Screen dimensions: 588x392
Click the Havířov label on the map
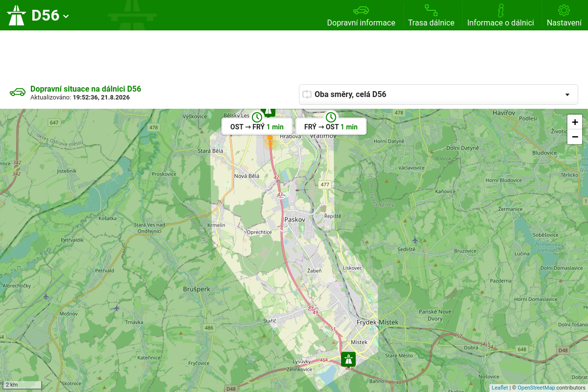coord(505,113)
